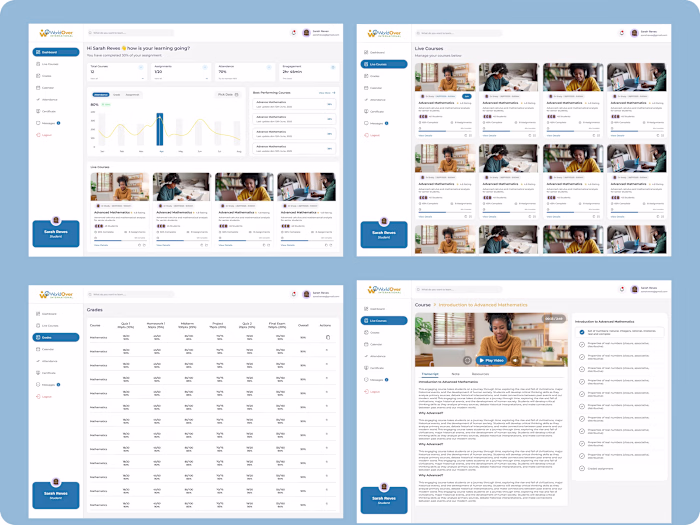Screen dimensions: 700x525
Task: Click the volume icon right of Play Video
Action: coord(515,360)
